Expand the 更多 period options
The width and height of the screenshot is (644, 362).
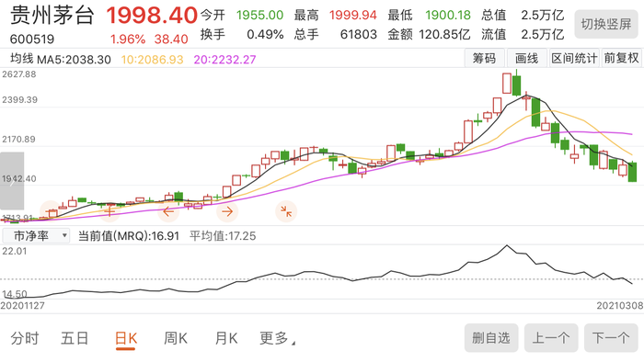coord(277,339)
